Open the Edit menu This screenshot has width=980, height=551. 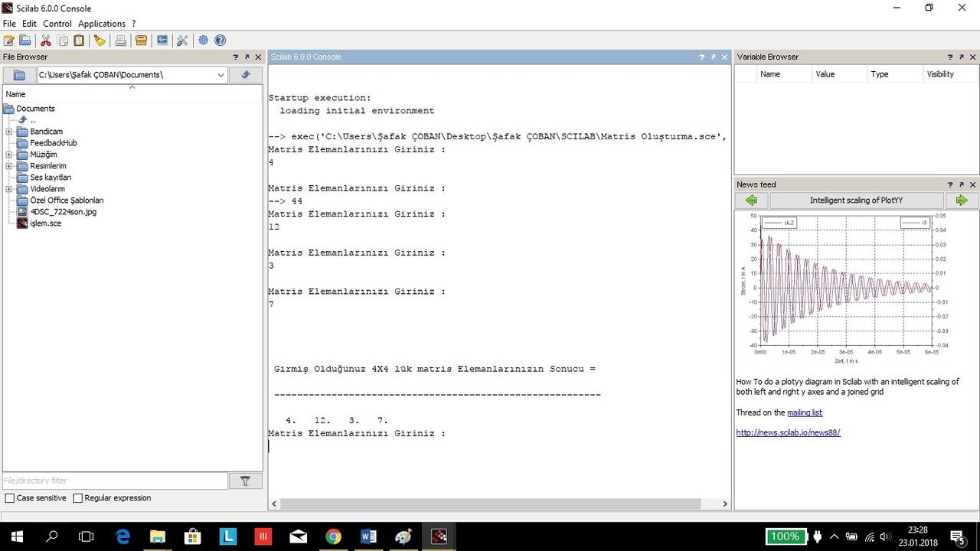tap(29, 24)
